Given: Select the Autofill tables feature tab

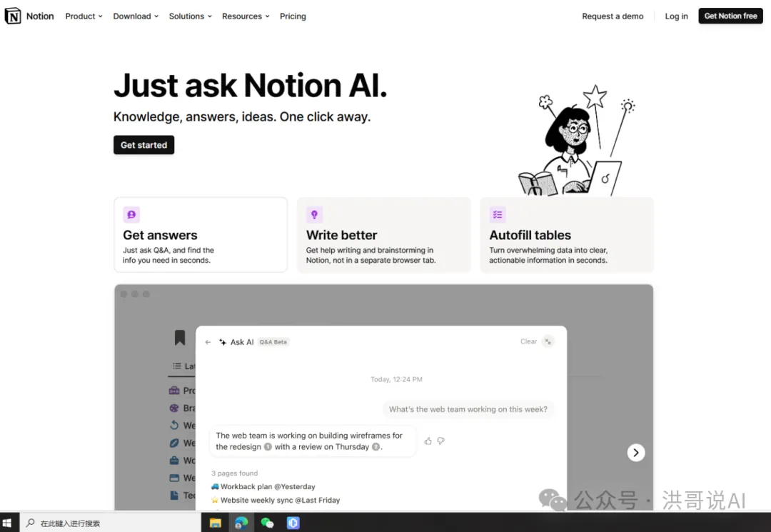Looking at the screenshot, I should click(x=566, y=235).
